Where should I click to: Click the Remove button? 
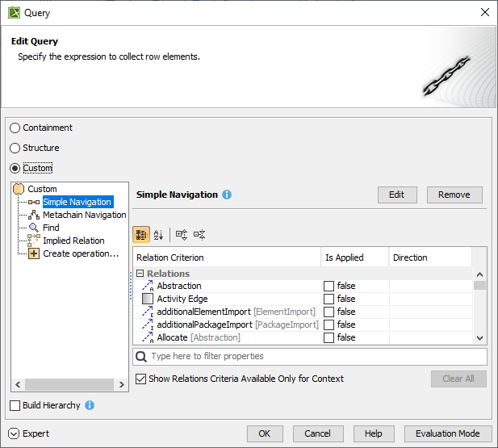[x=454, y=195]
